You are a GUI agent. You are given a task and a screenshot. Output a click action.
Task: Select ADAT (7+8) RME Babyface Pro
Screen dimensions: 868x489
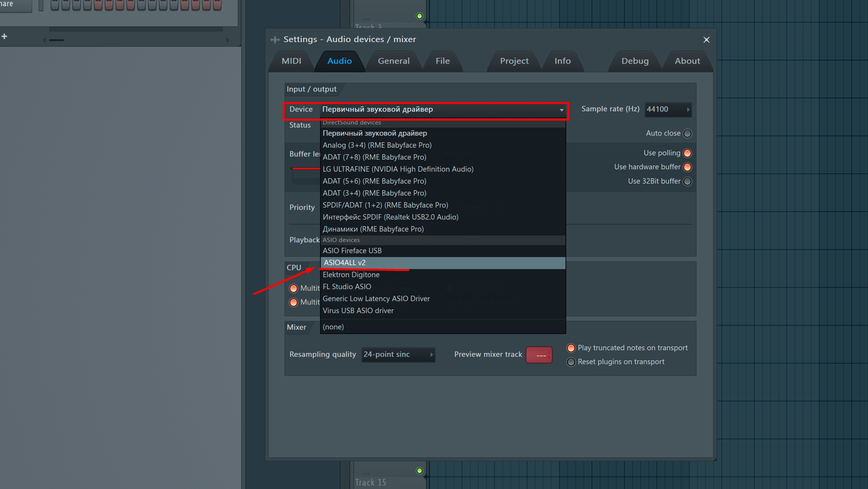tap(443, 157)
